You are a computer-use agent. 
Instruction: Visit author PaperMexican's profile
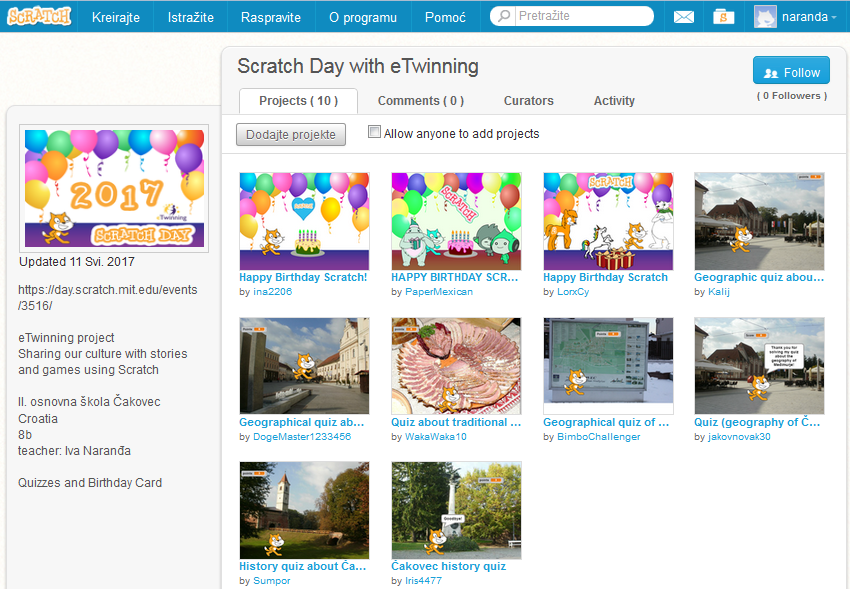tap(439, 292)
